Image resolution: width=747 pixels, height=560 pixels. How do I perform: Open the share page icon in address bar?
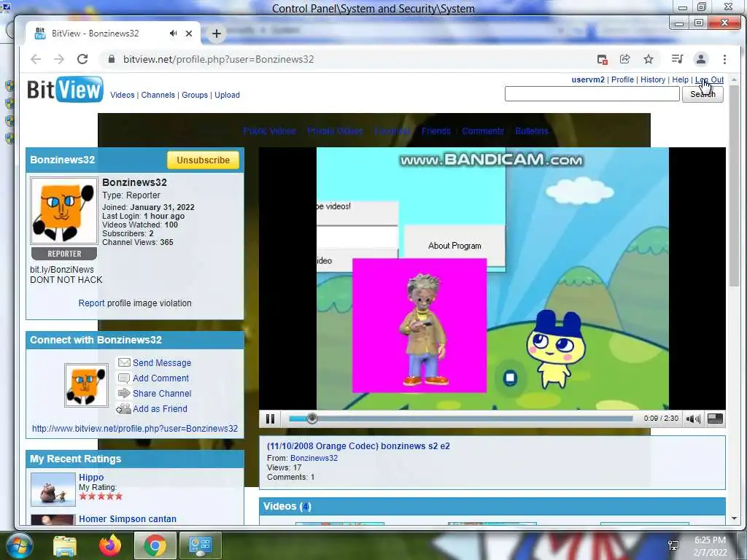625,59
